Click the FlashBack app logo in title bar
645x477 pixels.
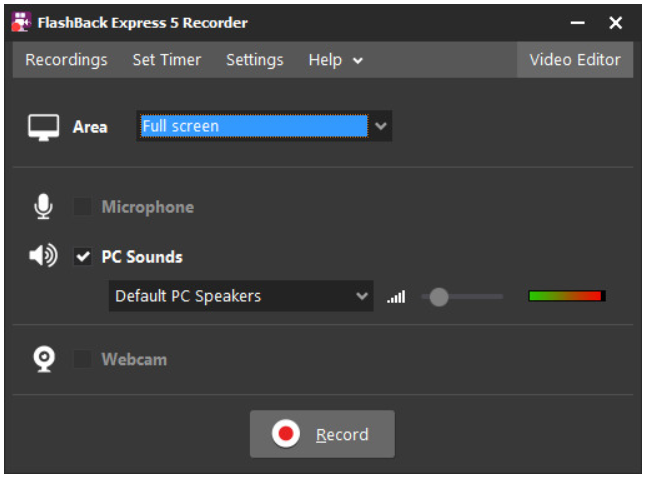point(21,22)
